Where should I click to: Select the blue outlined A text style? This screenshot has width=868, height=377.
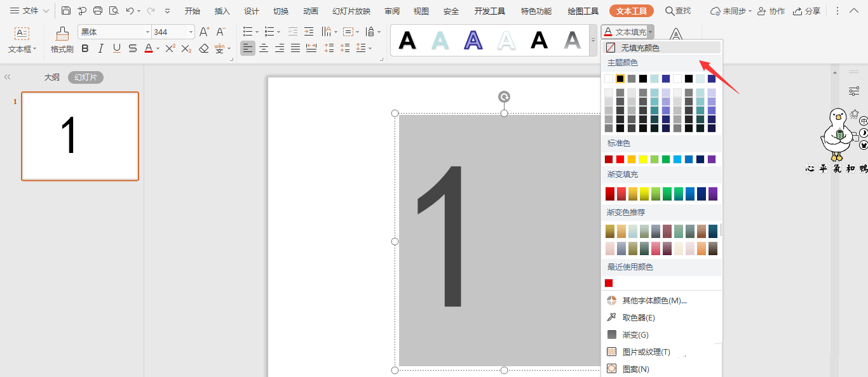(x=473, y=40)
